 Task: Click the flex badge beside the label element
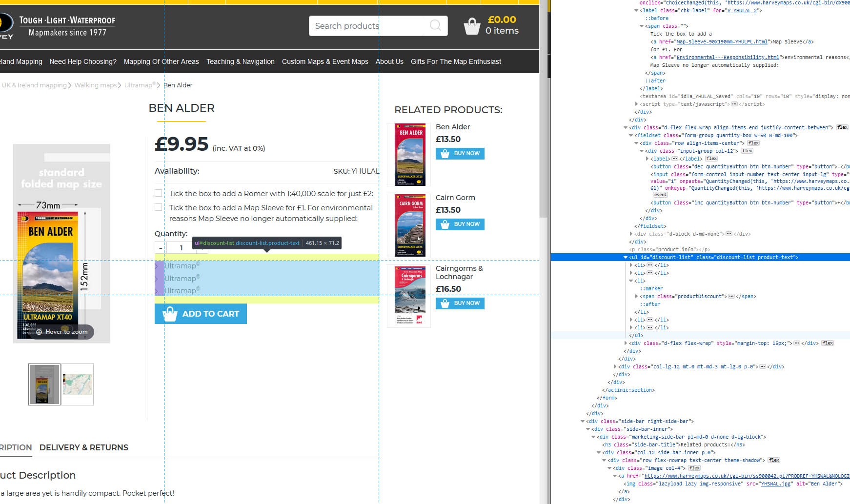point(711,159)
